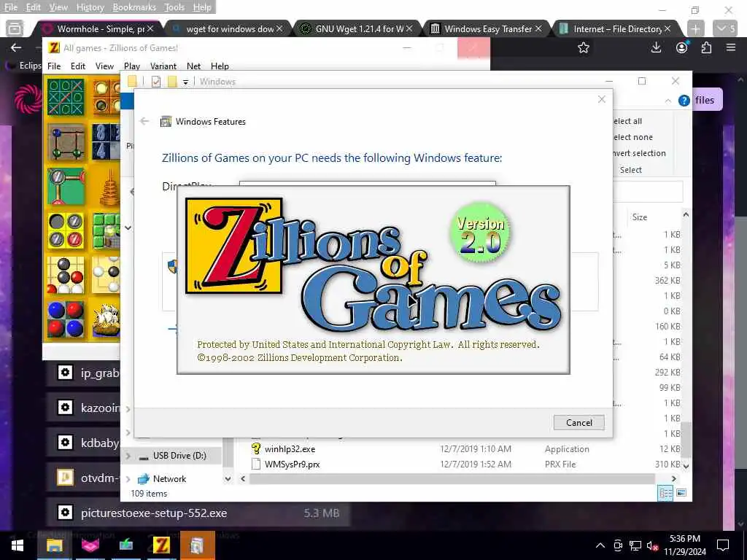Open the Tower of Hanoi game tile

[x=107, y=186]
